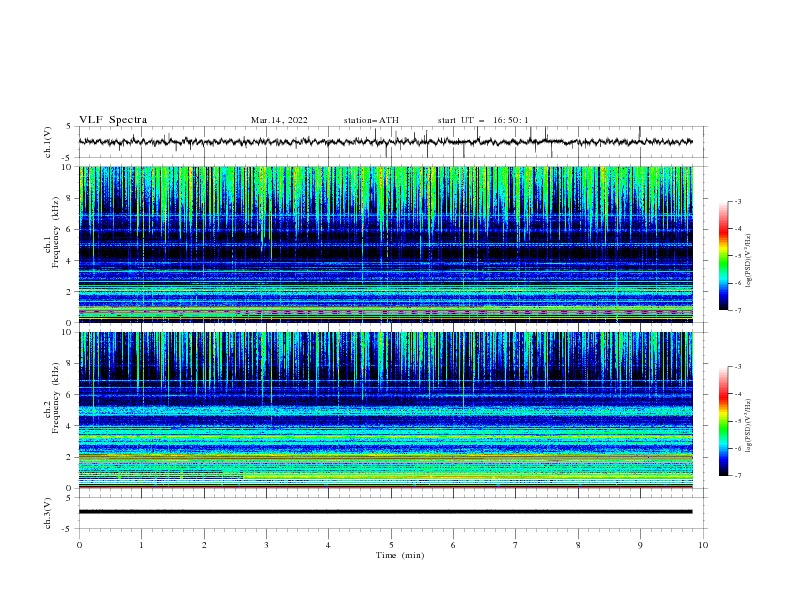This screenshot has height=612, width=792.
Task: Click the "-4" label on the lower colorbar
Action: click(x=737, y=394)
